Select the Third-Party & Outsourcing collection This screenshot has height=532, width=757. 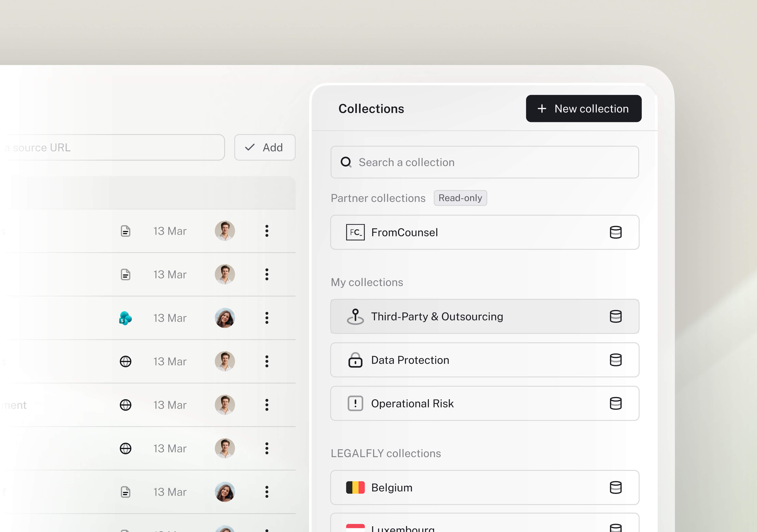(437, 316)
